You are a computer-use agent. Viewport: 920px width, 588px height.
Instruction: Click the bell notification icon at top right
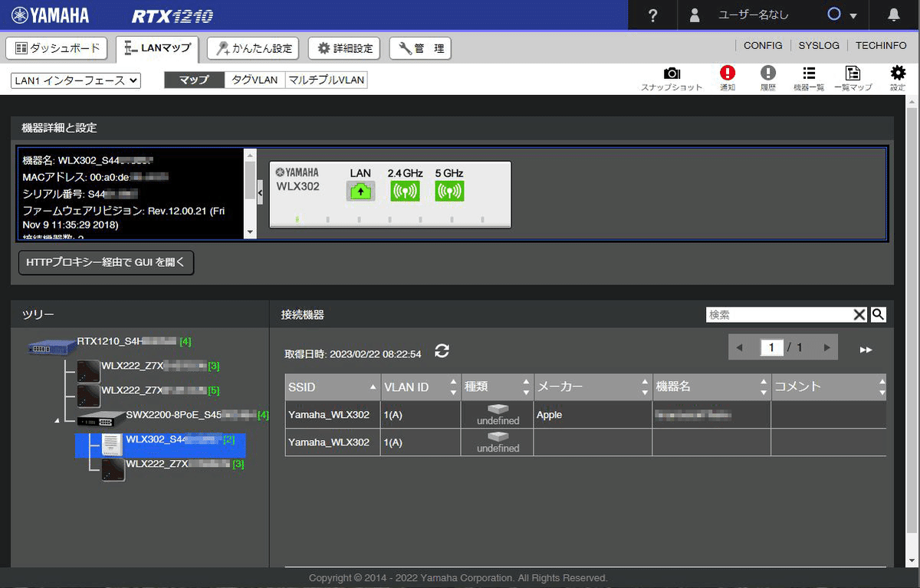pos(894,15)
